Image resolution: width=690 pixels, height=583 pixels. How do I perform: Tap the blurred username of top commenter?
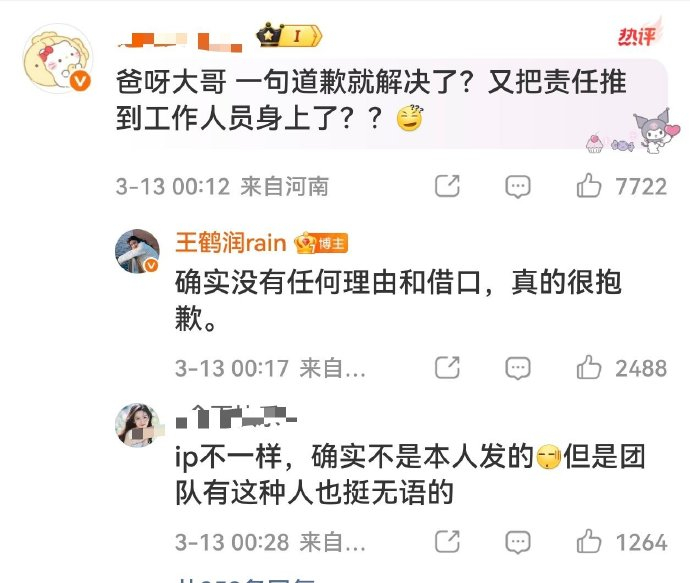point(180,42)
